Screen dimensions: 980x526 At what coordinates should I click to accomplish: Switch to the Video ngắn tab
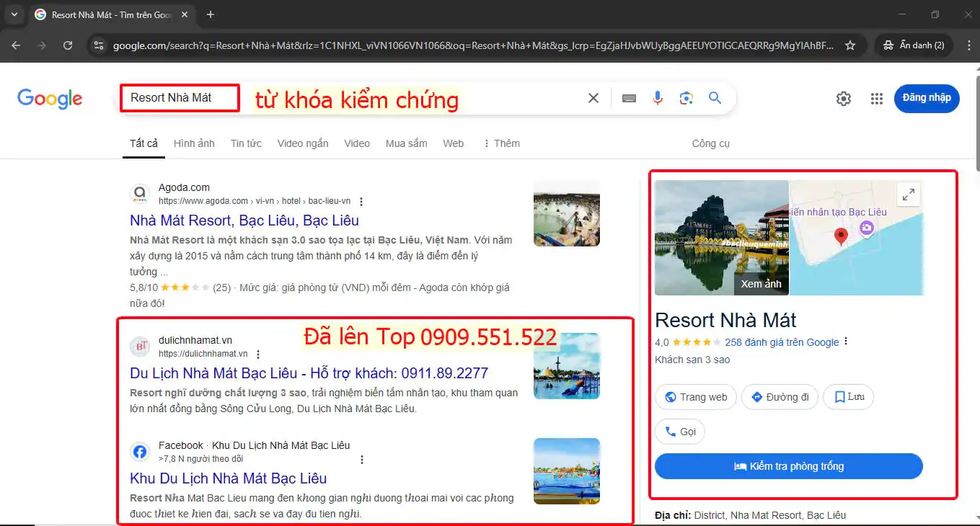tap(303, 143)
